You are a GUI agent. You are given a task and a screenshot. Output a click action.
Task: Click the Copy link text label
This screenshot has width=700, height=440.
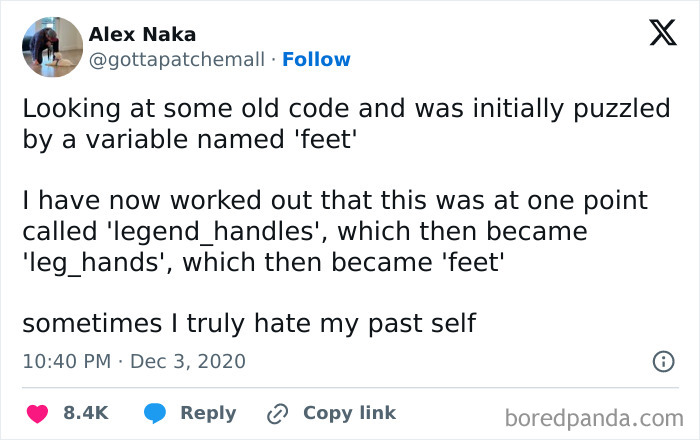(x=349, y=413)
